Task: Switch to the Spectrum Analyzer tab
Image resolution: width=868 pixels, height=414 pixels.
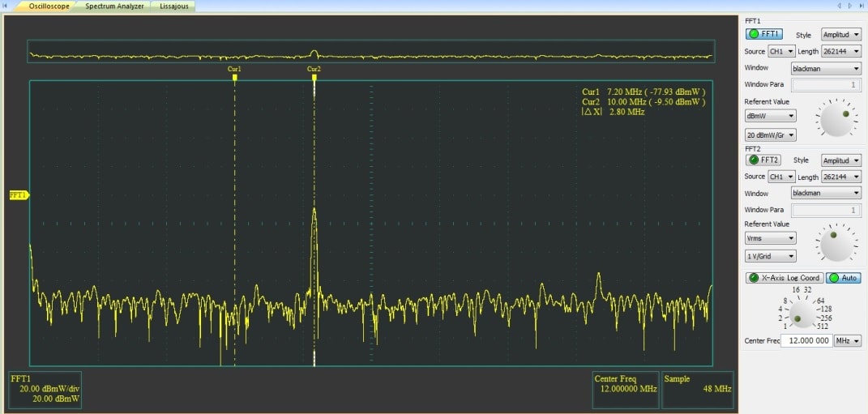Action: (x=114, y=6)
